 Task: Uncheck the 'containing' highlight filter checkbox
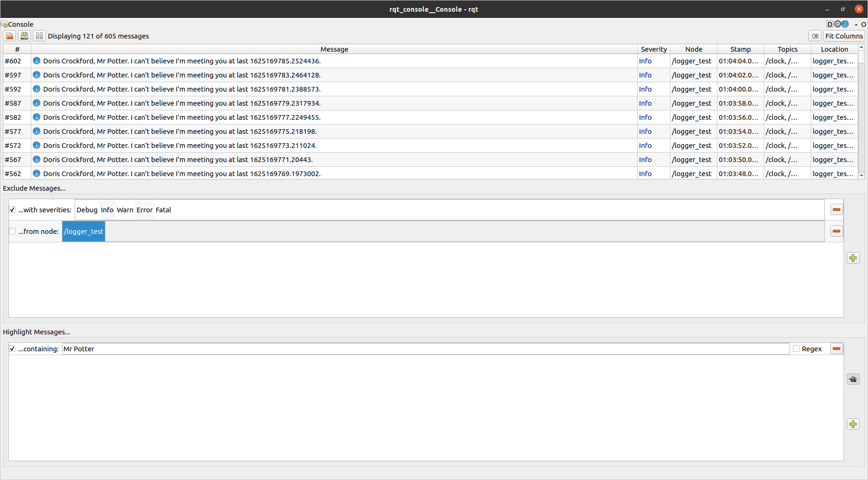tap(13, 349)
